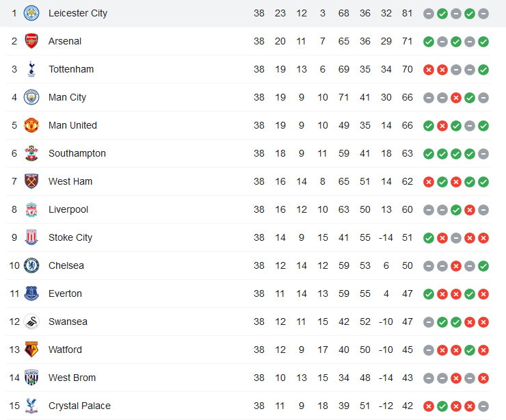Click the Liverpool club crest
This screenshot has height=420, width=506.
pos(31,209)
